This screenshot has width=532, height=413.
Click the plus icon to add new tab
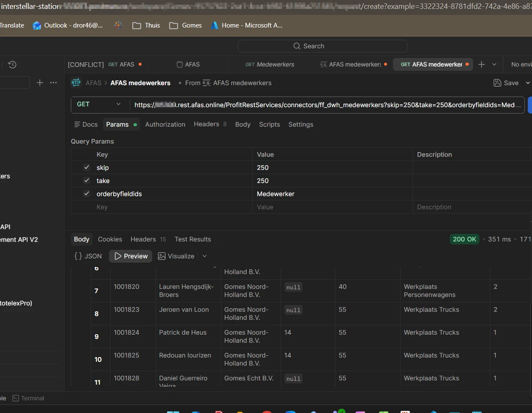pos(482,64)
